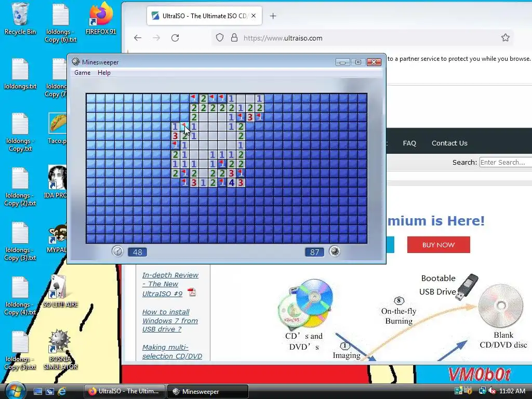Click the site padlock icon
The width and height of the screenshot is (532, 399).
[x=234, y=37]
